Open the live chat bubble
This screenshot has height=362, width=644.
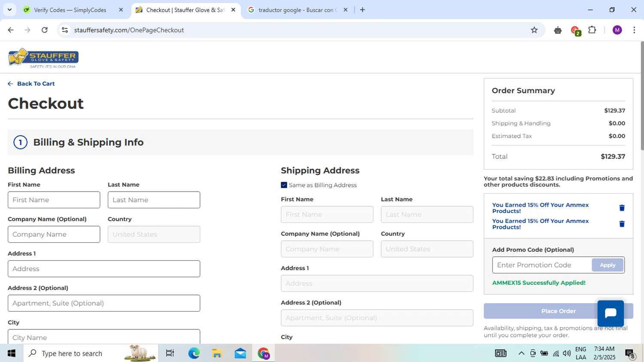click(x=611, y=313)
